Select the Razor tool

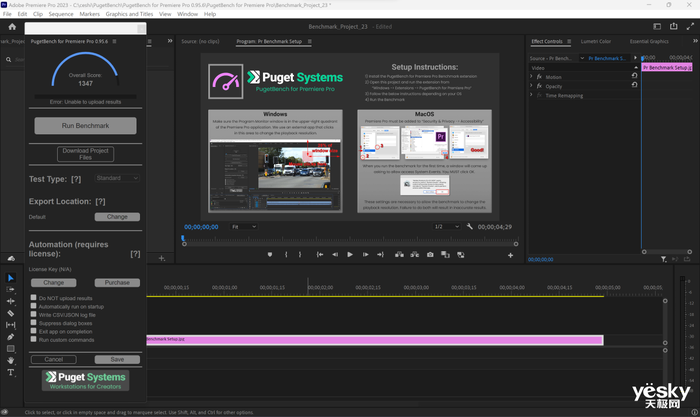(x=11, y=313)
